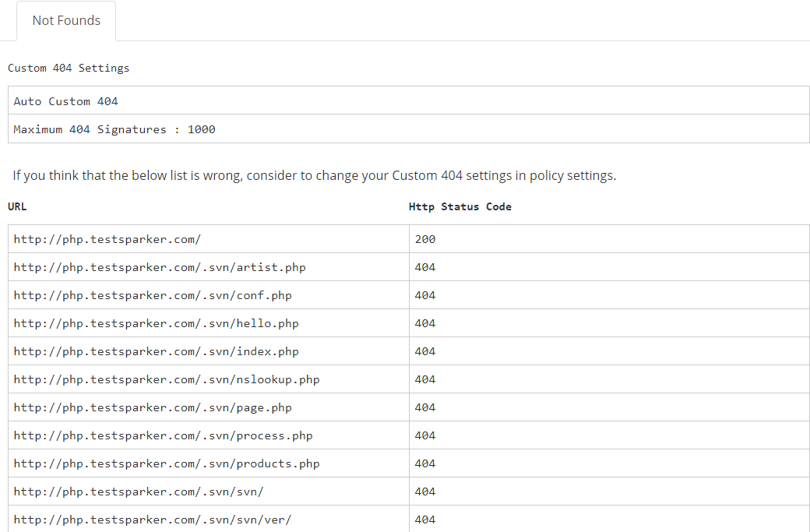
Task: Open the .svn/conf.php link
Action: [x=152, y=294]
